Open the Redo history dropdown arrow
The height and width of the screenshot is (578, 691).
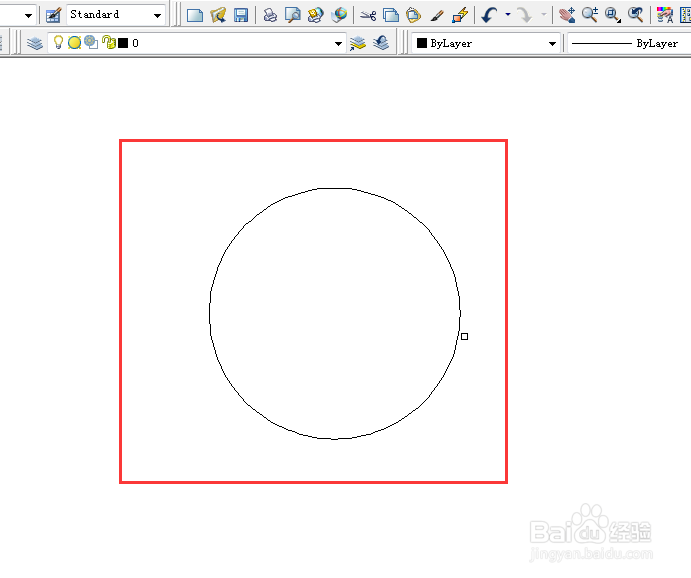pos(543,15)
